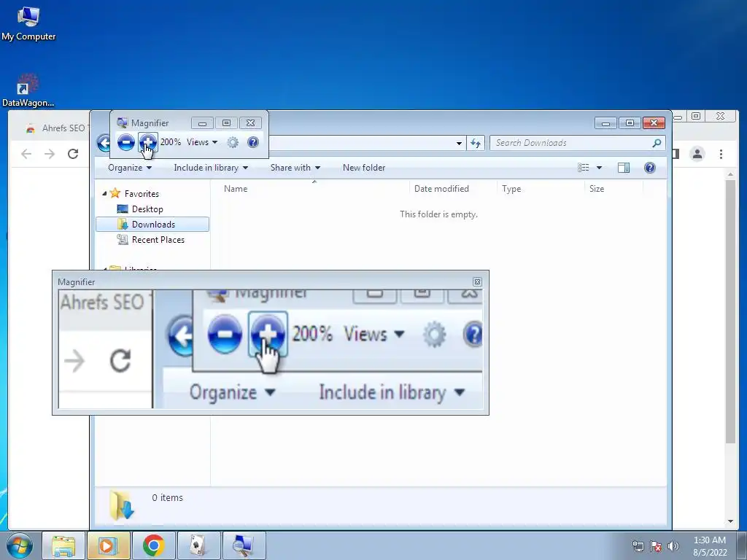This screenshot has width=747, height=560.
Task: Open the Solitaire cards taskbar icon
Action: pos(198,545)
